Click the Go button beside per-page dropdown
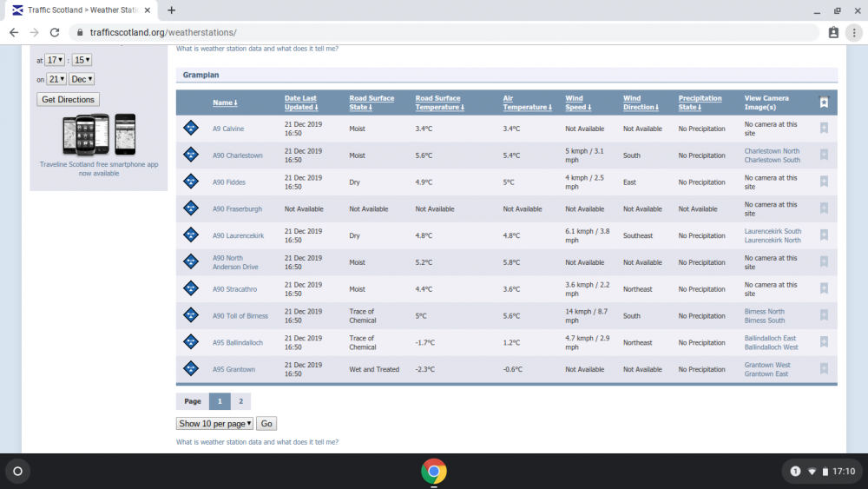This screenshot has height=489, width=868. (266, 424)
